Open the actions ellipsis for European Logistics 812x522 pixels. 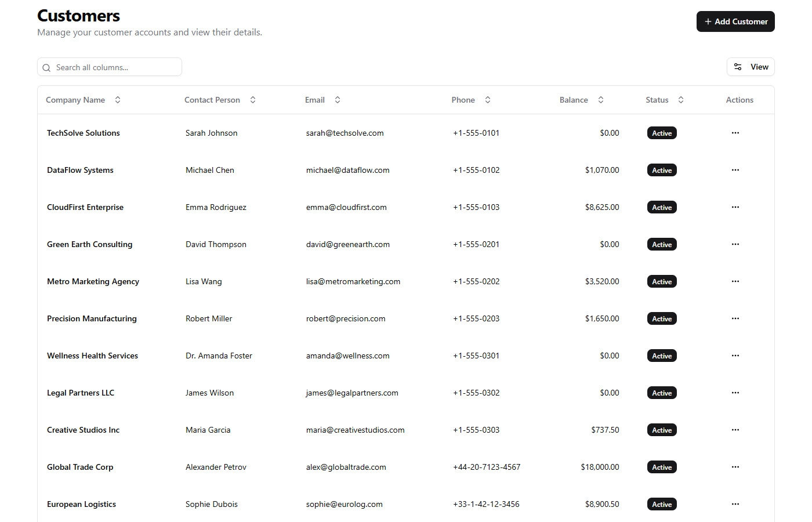[735, 504]
